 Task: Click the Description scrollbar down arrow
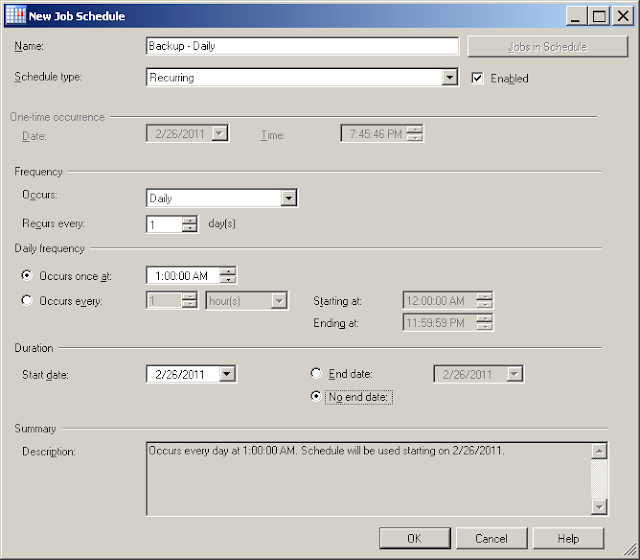(599, 507)
